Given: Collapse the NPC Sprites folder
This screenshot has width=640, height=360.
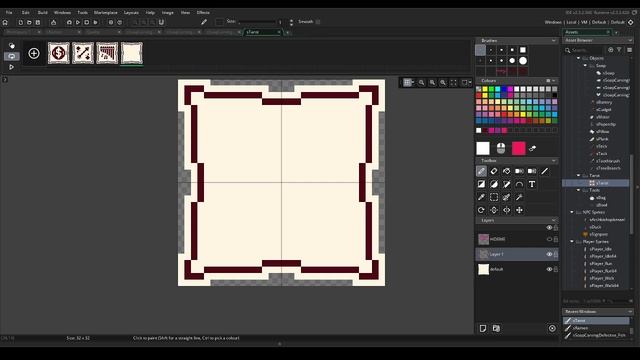Looking at the screenshot, I should point(572,212).
